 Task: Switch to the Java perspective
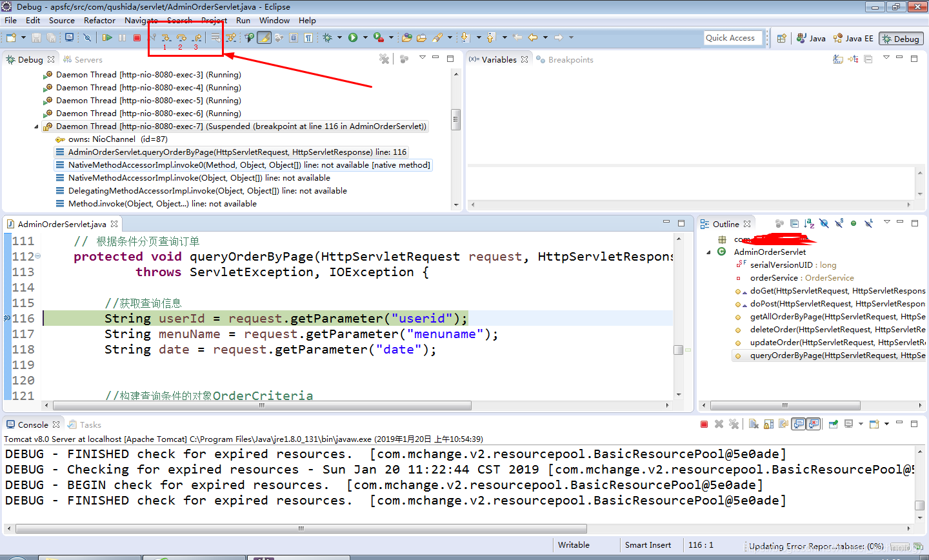[x=811, y=38]
